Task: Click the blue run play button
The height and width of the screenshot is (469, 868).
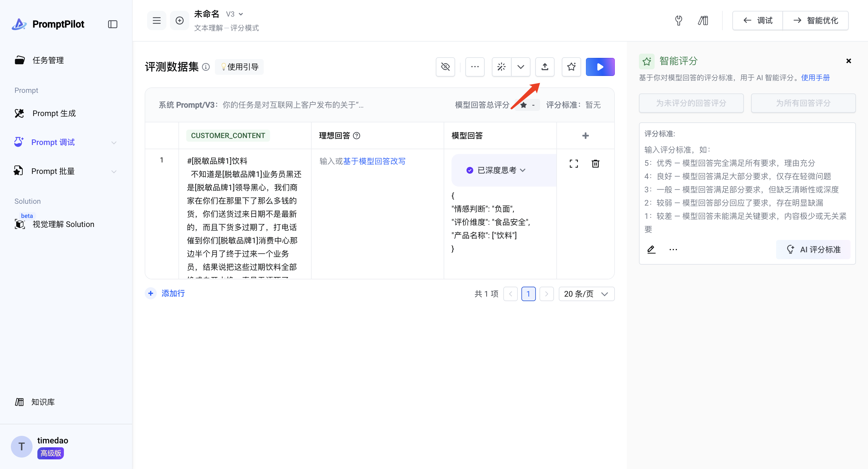Action: [600, 67]
